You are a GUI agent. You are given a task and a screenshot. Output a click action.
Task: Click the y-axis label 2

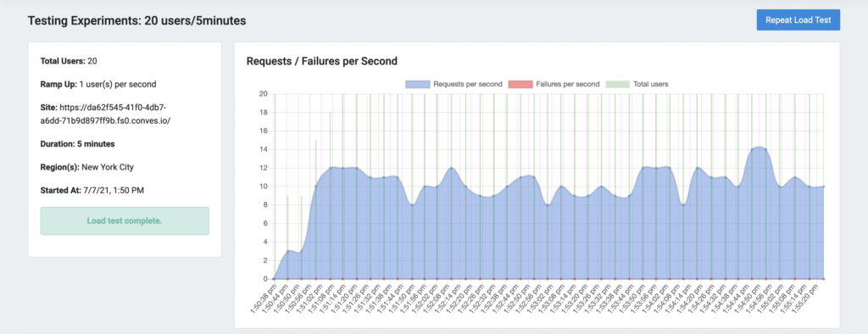[x=265, y=260]
